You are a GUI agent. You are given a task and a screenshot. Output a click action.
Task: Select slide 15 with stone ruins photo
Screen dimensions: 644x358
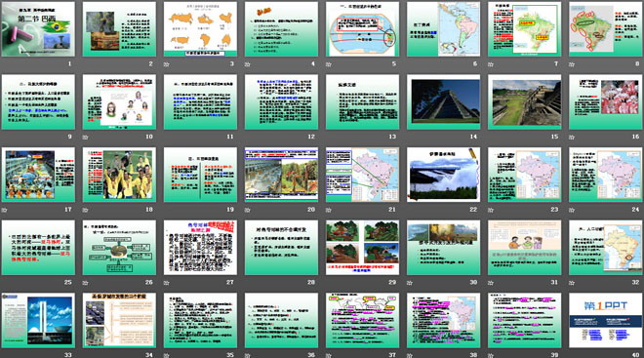(x=525, y=101)
